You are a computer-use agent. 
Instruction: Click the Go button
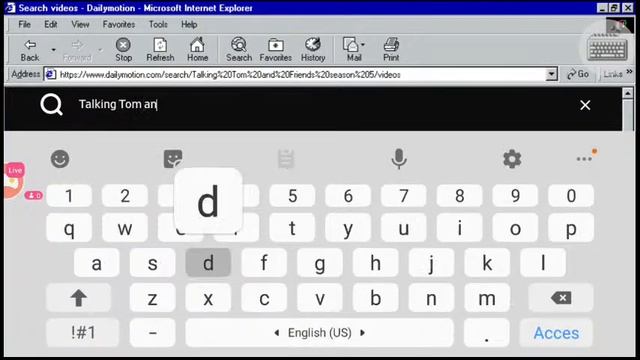[578, 74]
